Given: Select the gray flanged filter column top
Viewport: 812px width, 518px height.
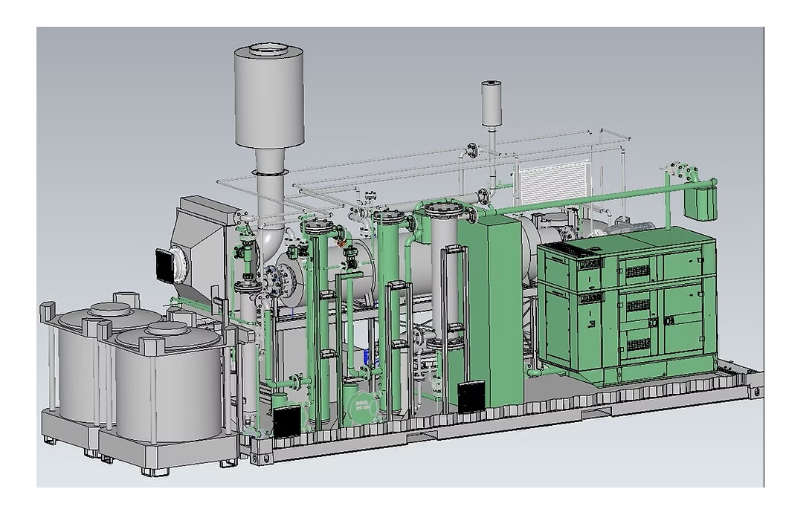Looking at the screenshot, I should [x=442, y=216].
